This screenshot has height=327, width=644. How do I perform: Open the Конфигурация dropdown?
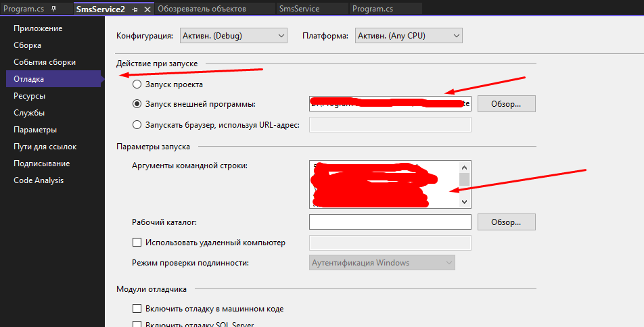pyautogui.click(x=233, y=36)
